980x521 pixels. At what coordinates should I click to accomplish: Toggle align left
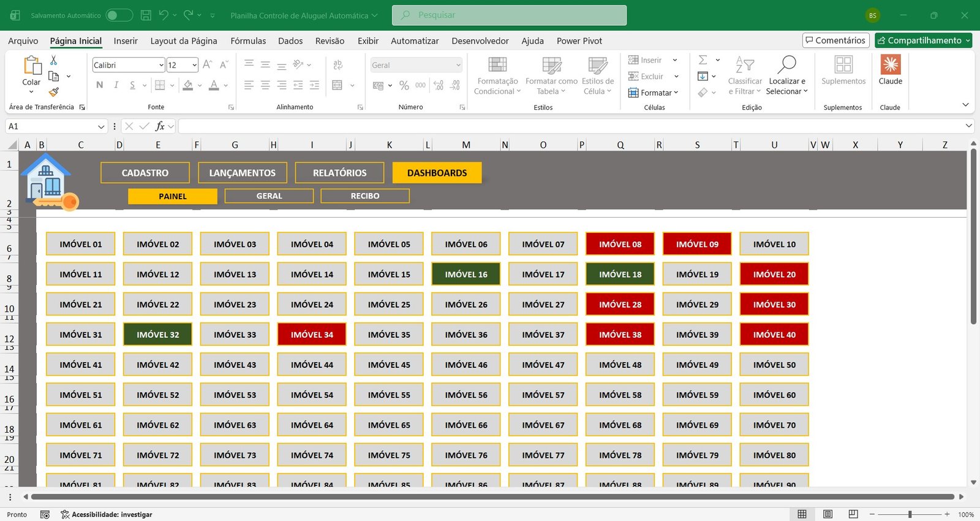[249, 85]
